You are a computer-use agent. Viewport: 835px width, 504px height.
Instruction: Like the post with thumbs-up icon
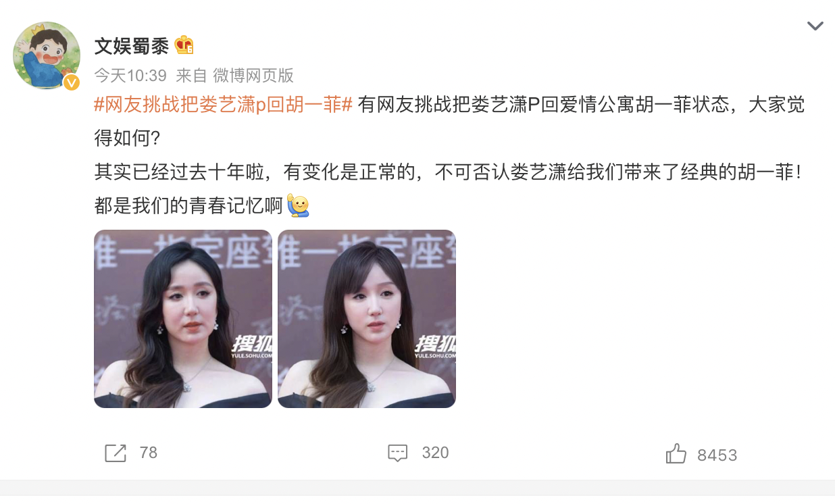pyautogui.click(x=676, y=453)
